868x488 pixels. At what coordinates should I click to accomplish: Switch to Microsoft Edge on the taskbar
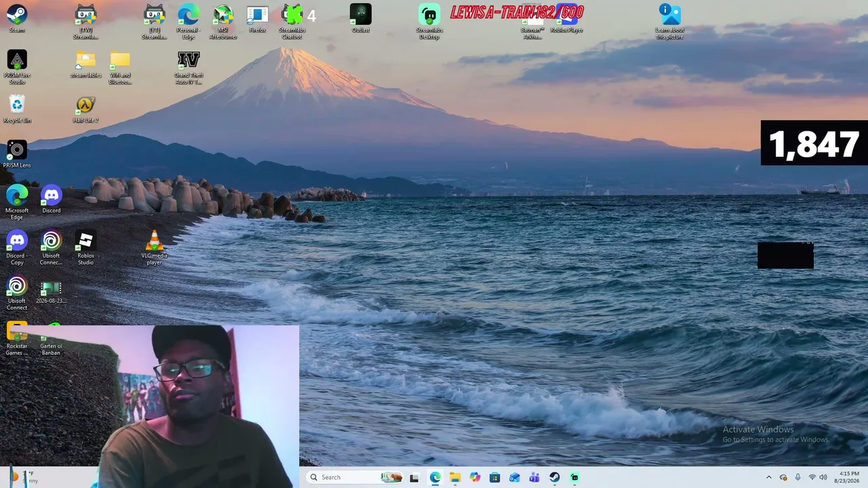click(435, 477)
